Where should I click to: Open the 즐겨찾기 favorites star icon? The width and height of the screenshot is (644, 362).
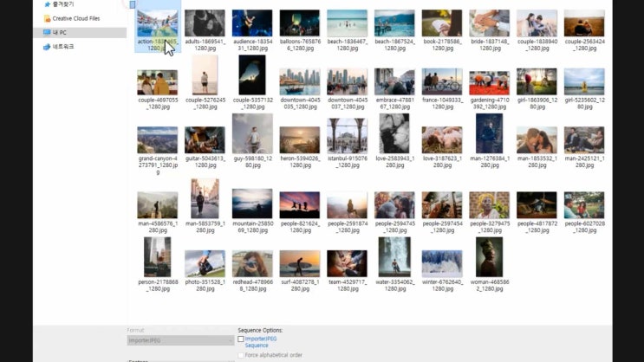47,4
